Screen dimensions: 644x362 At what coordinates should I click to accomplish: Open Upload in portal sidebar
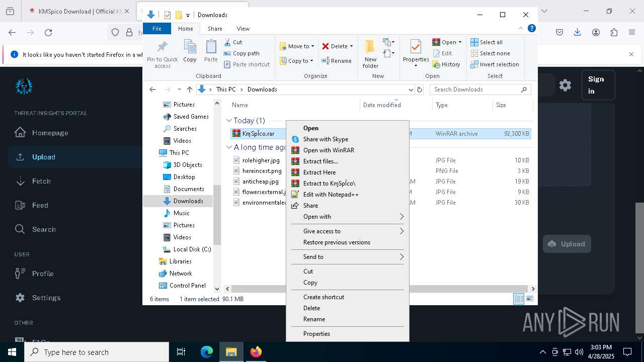(75, 157)
